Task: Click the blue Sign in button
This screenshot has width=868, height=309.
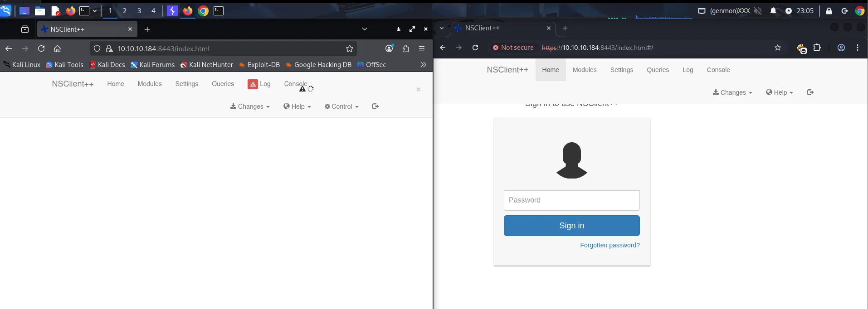Action: point(571,226)
